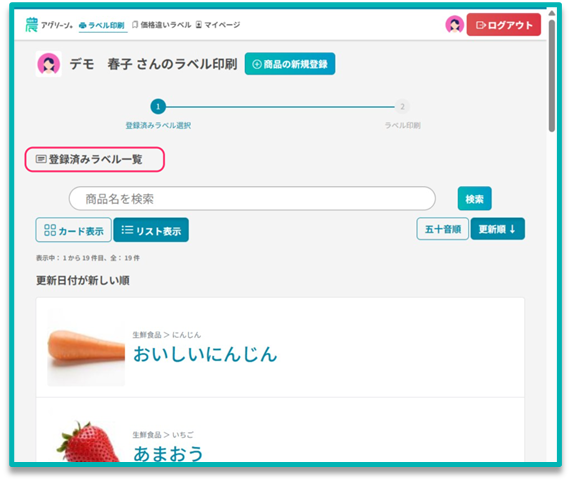Switch to リスト表示 view
Viewport: 571px width, 482px height.
click(x=151, y=230)
